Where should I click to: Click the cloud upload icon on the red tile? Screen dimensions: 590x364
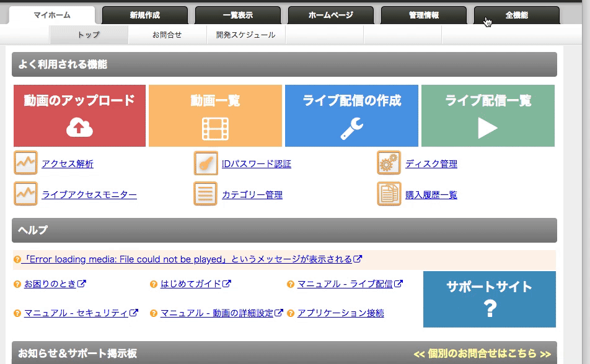pos(79,128)
